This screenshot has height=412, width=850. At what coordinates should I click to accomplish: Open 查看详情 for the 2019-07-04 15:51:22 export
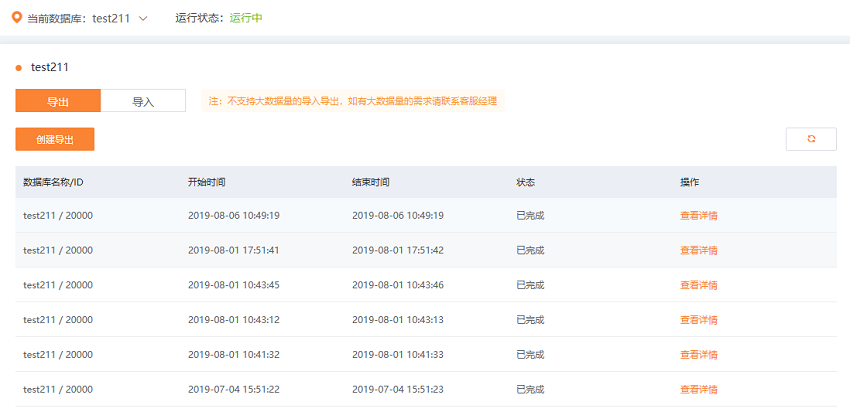click(x=699, y=389)
